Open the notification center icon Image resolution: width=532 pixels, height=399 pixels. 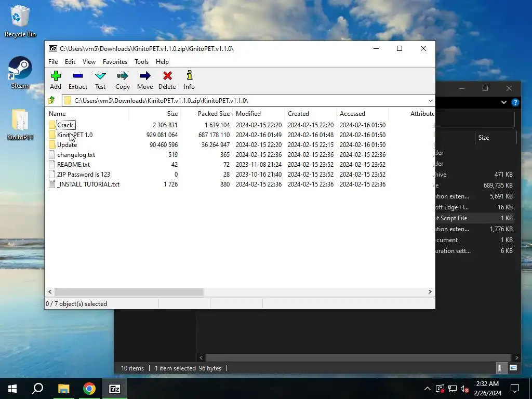(515, 389)
